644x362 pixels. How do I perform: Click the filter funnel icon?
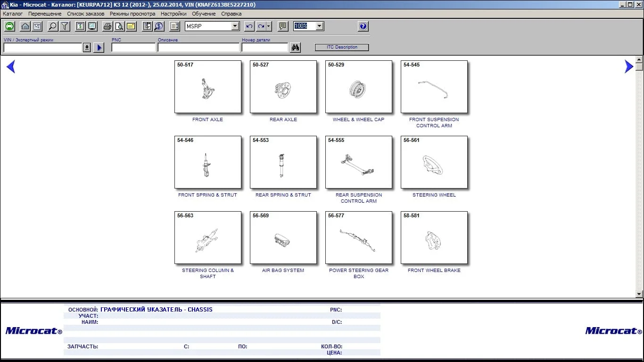pyautogui.click(x=65, y=26)
